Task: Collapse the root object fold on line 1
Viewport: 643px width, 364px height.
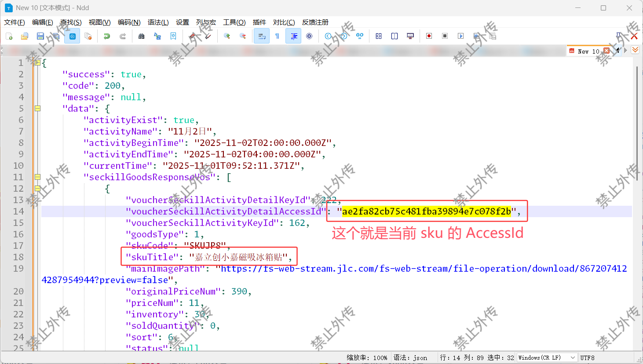Action: pyautogui.click(x=37, y=63)
